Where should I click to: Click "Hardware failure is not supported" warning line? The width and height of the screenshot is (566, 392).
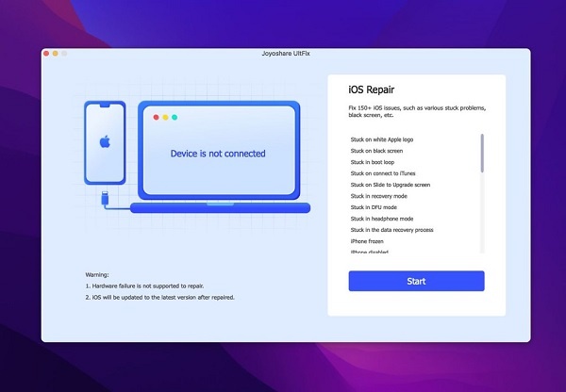tap(144, 286)
